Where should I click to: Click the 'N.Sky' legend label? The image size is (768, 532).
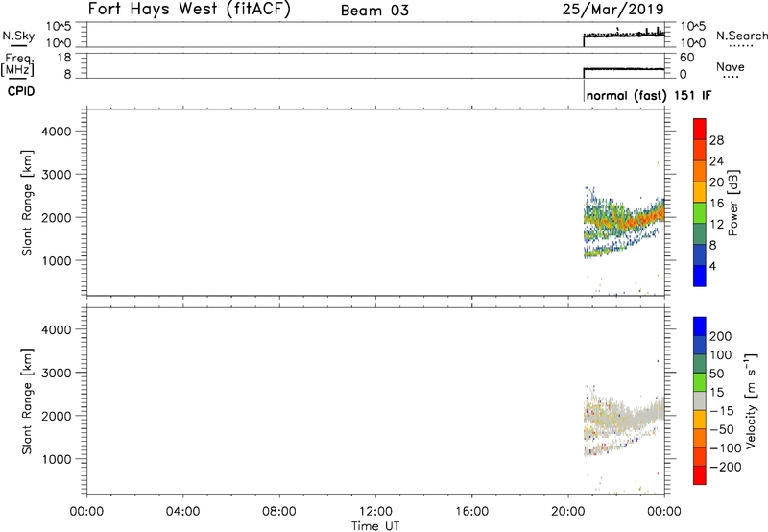[x=18, y=36]
